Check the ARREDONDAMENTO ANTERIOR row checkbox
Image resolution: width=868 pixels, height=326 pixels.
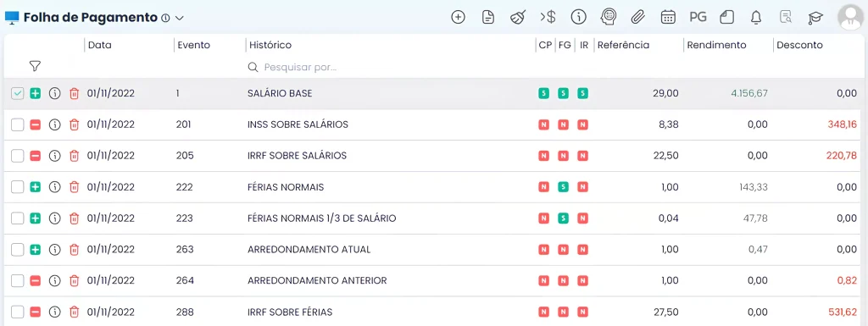[18, 281]
